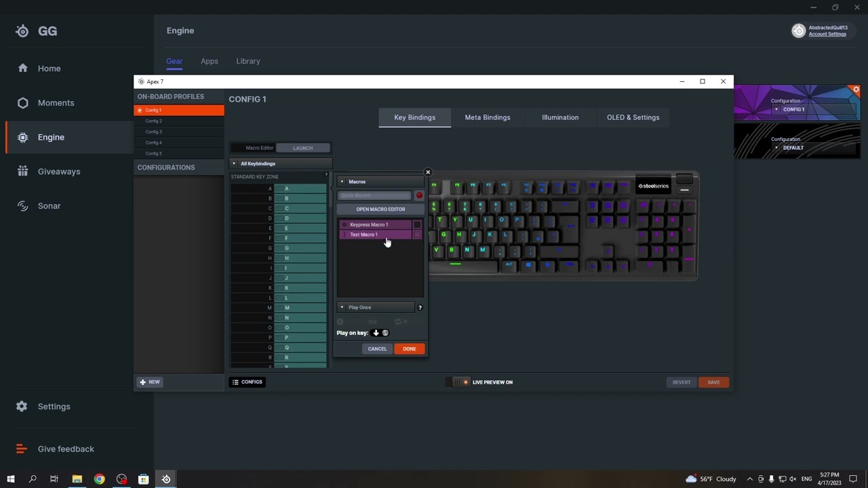This screenshot has width=868, height=488.
Task: Select on-board profile Config 5
Action: [x=179, y=154]
